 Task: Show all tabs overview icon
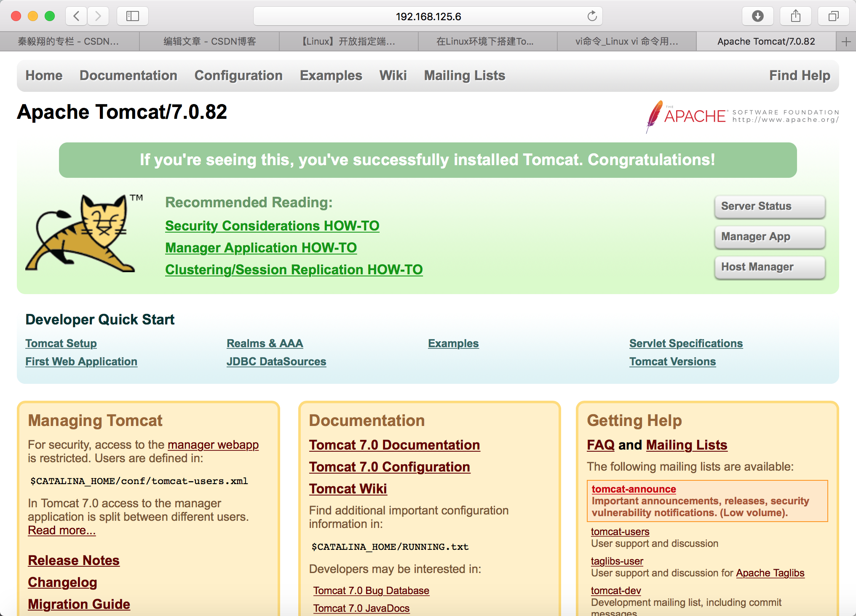click(833, 16)
